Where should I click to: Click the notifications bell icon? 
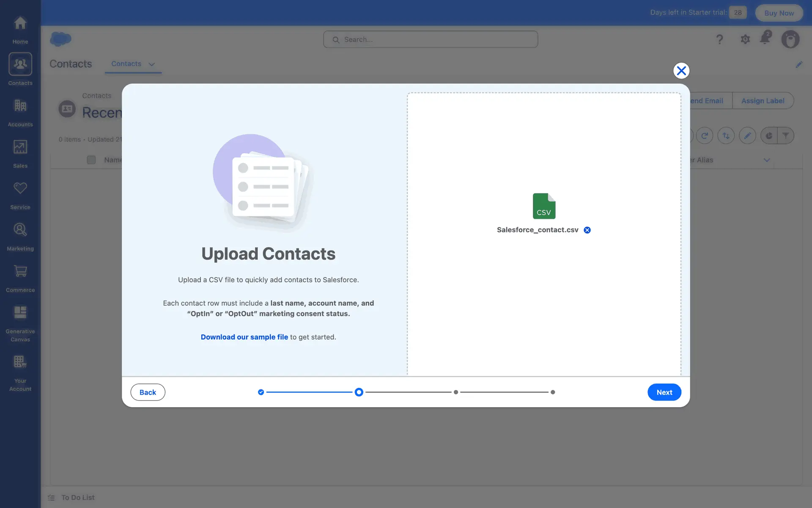[x=765, y=39]
